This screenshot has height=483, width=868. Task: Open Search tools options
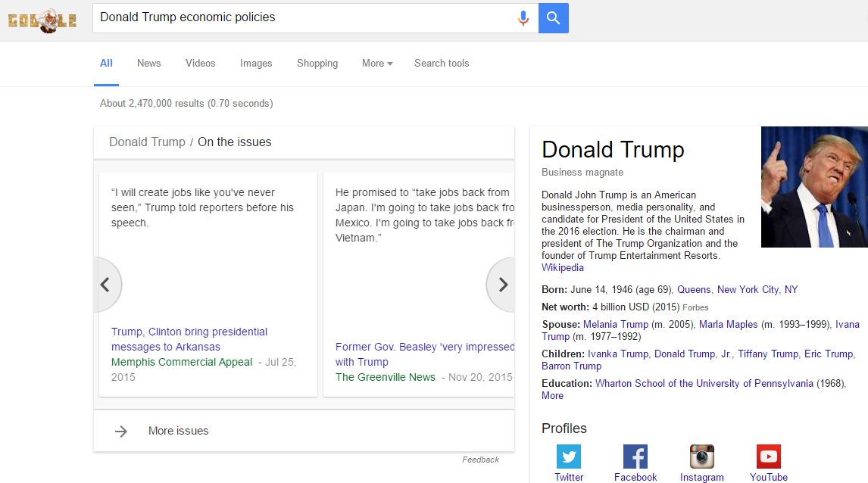click(442, 64)
